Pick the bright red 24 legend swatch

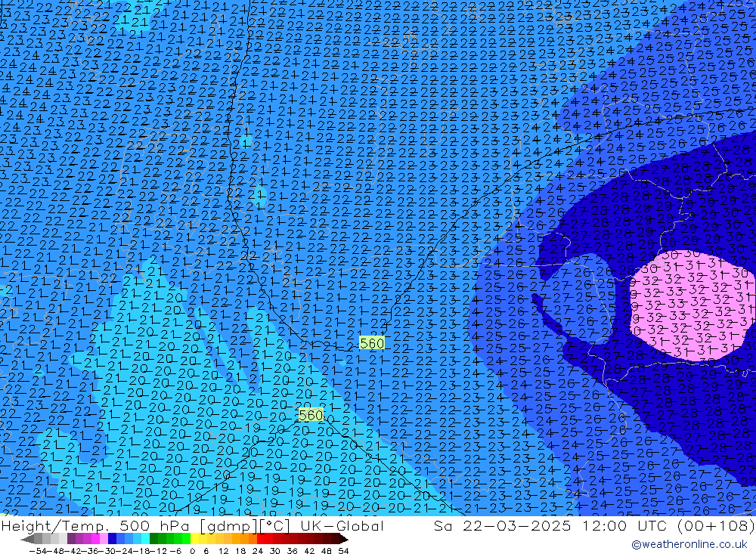coord(261,539)
